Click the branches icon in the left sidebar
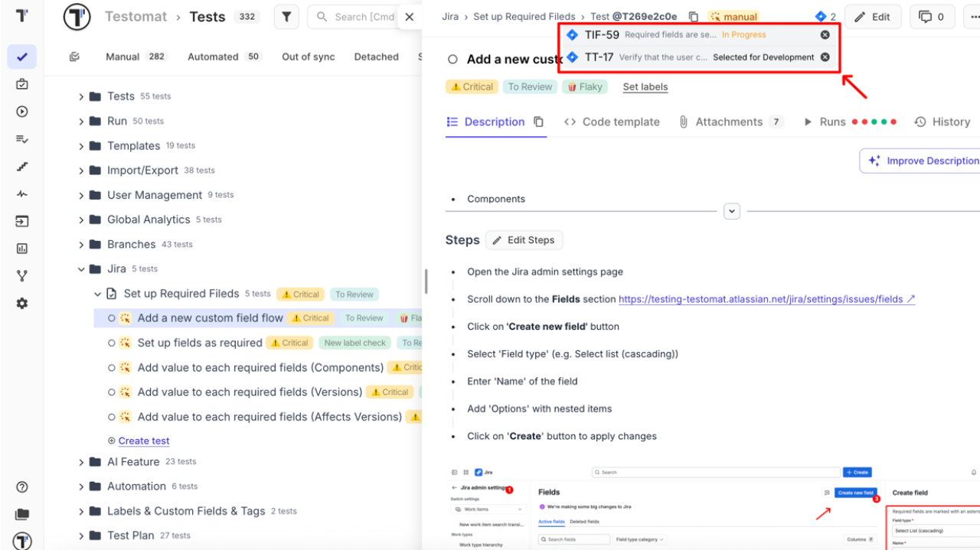 [21, 275]
